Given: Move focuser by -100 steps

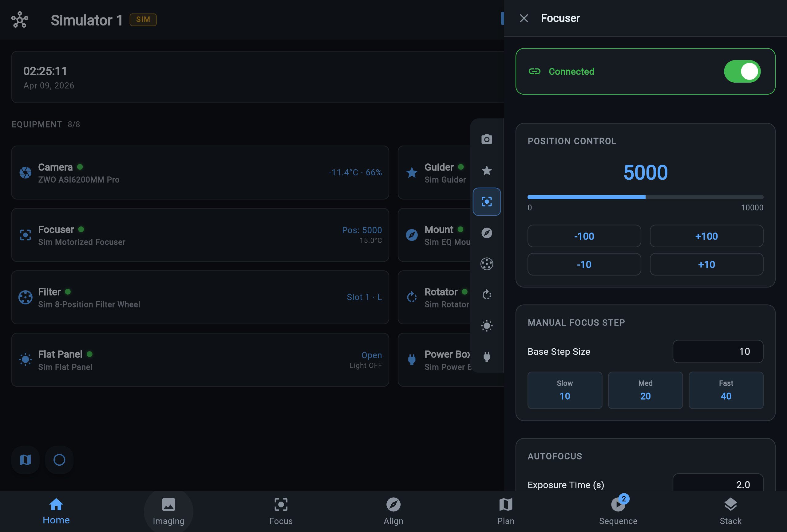Looking at the screenshot, I should (x=584, y=236).
